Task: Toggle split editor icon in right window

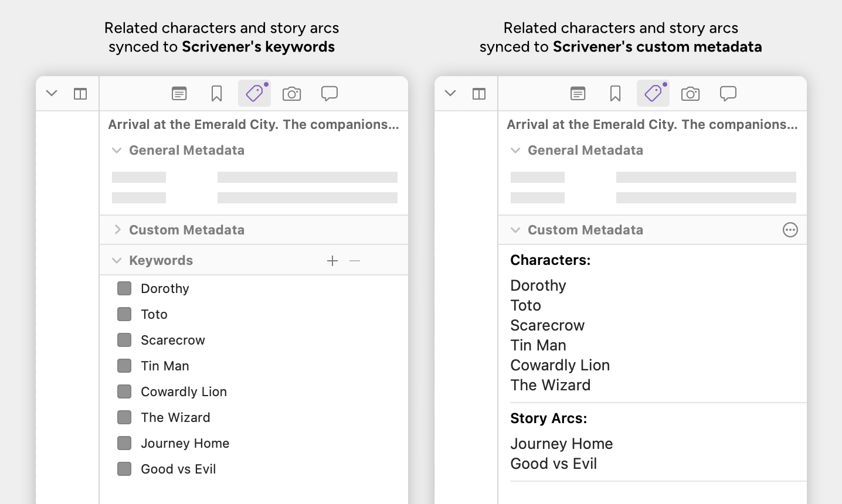Action: pos(479,94)
